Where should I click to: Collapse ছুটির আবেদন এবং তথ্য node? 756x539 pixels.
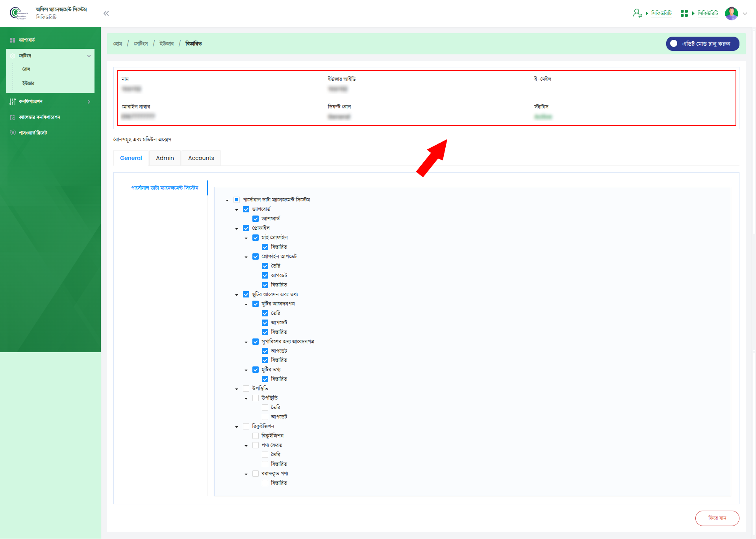(237, 295)
